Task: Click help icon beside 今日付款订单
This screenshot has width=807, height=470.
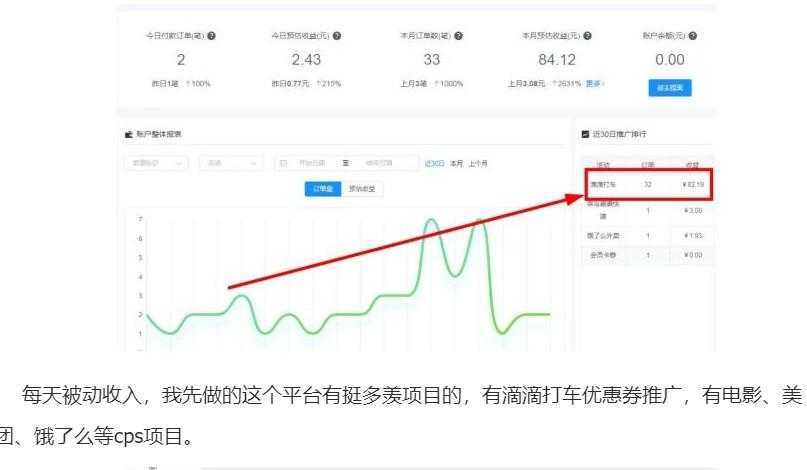Action: click(212, 36)
